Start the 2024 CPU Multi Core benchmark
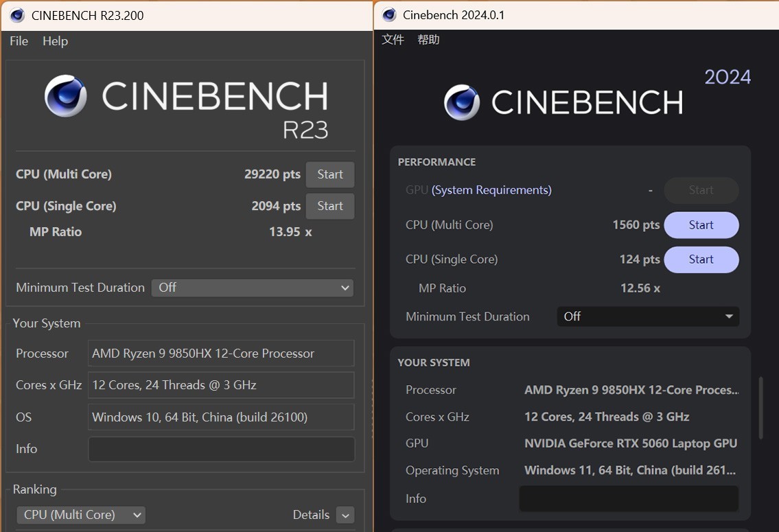 701,225
